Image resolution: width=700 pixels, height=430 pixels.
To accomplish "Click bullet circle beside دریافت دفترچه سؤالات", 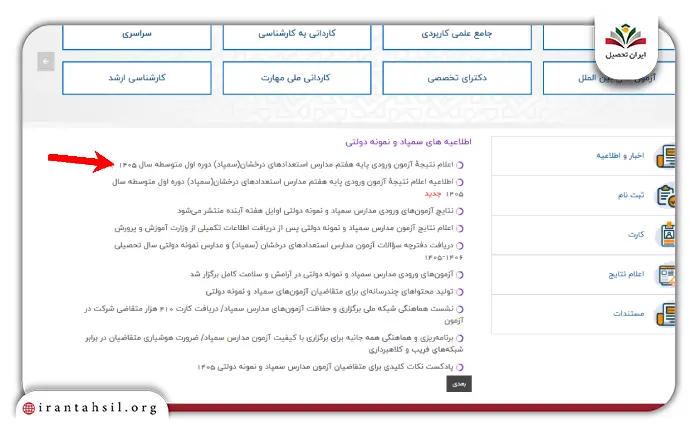I will pos(459,246).
